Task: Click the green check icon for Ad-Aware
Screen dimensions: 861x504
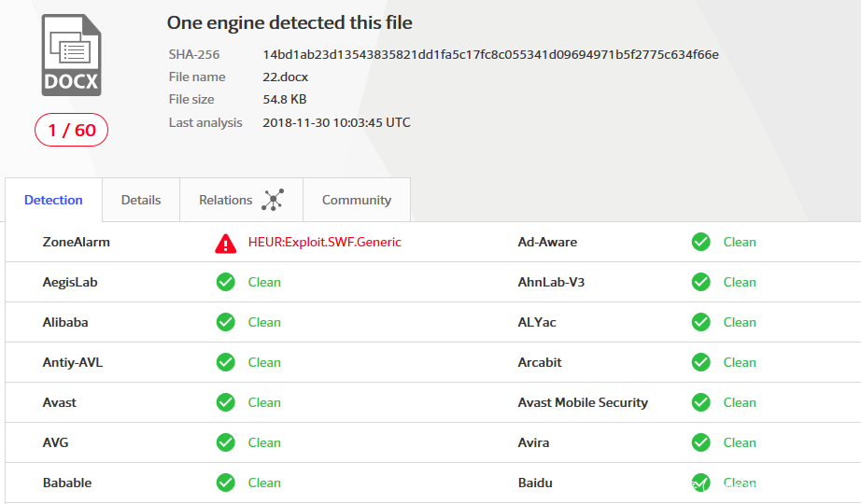Action: coord(701,242)
